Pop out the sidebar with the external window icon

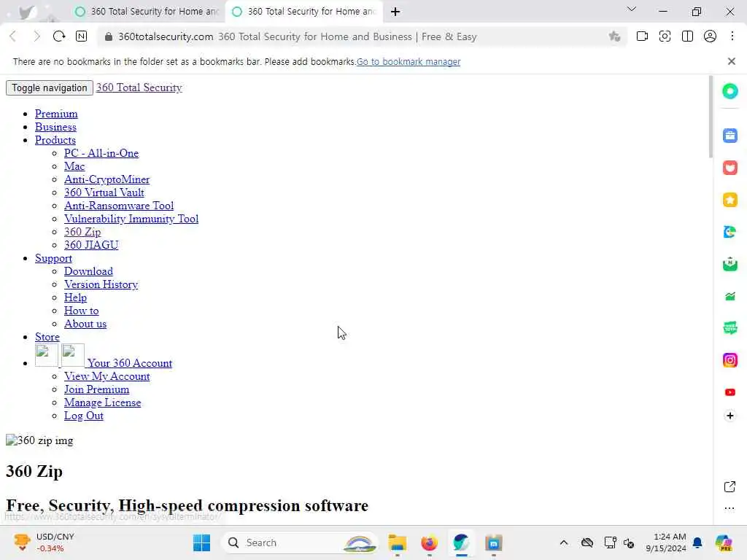click(x=729, y=486)
